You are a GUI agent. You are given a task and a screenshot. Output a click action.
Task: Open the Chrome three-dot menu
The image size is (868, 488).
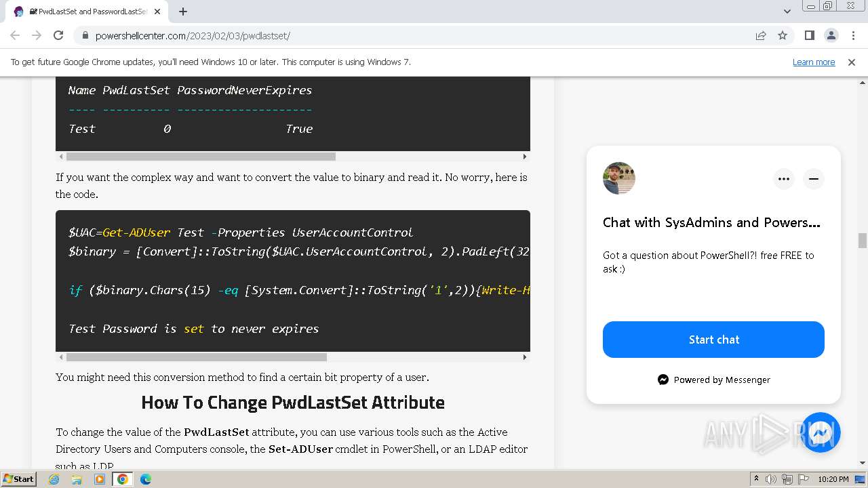(852, 35)
